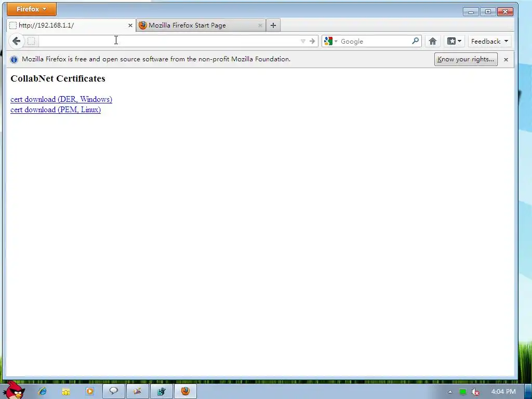The height and width of the screenshot is (399, 532).
Task: Click the CollabNet Certificates heading
Action: 58,78
